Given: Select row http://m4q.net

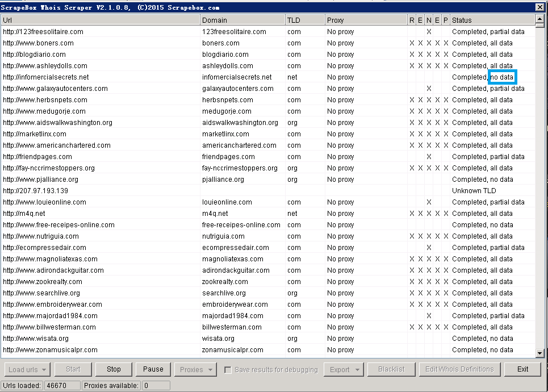Looking at the screenshot, I should coord(267,213).
